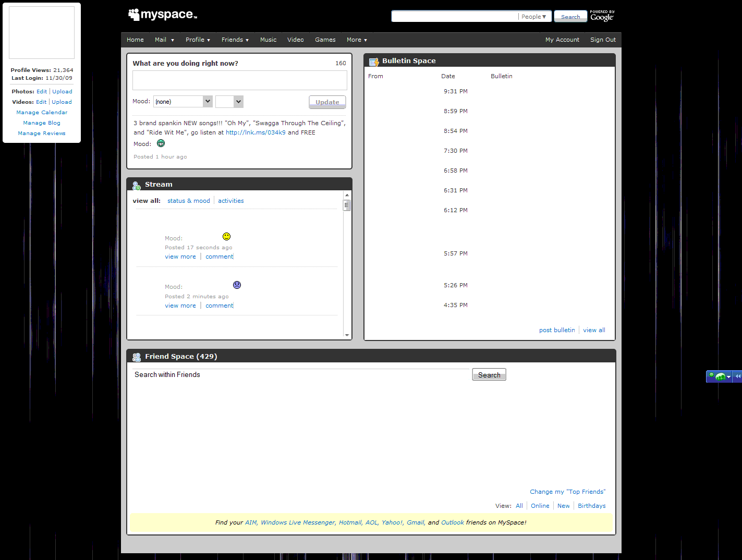Click the Stream panel person icon
The height and width of the screenshot is (560, 742).
click(136, 185)
